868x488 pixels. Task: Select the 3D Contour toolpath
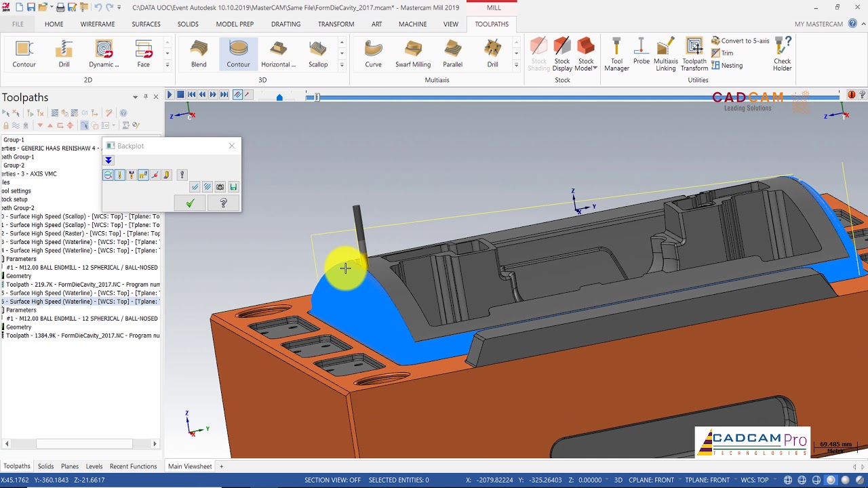[238, 54]
